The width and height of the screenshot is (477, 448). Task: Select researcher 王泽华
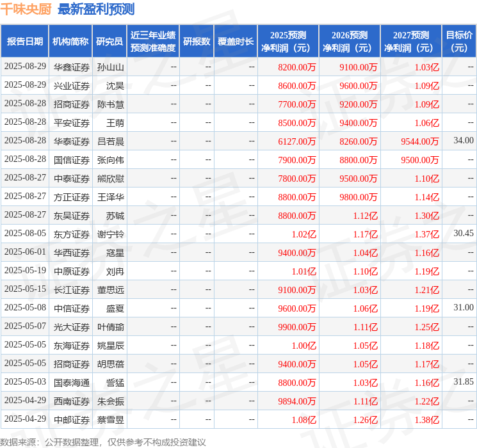(110, 197)
